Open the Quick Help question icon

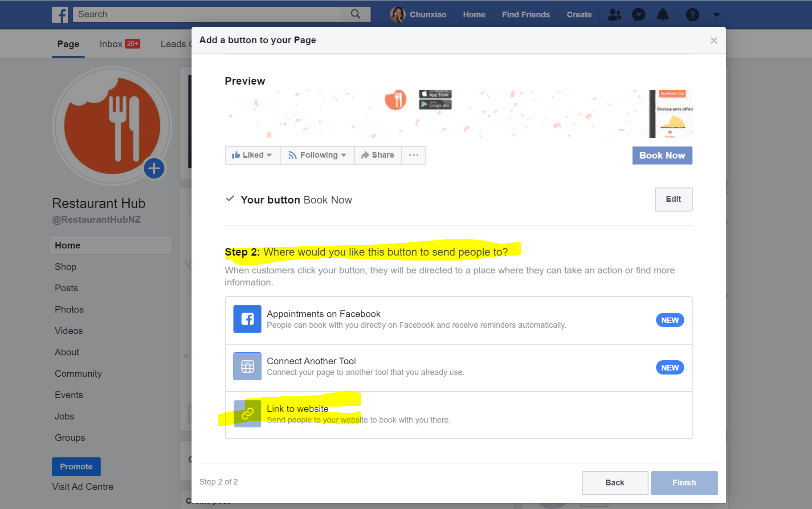tap(692, 15)
